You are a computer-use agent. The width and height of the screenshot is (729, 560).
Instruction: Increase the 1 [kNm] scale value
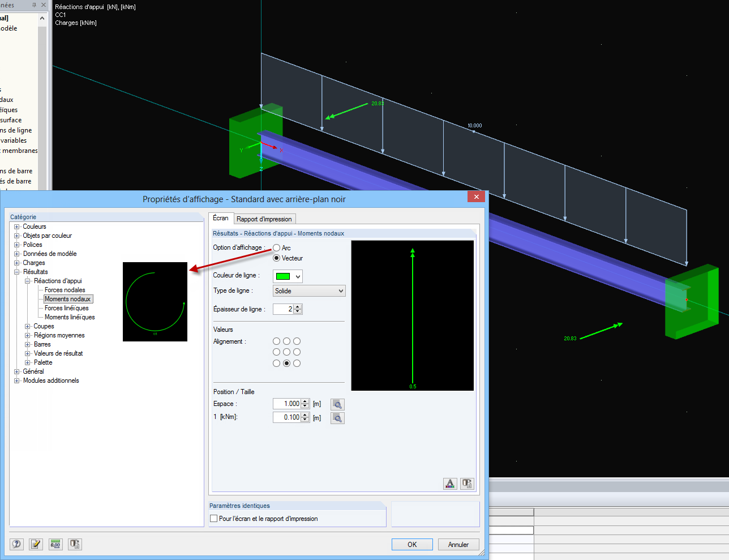(x=305, y=415)
